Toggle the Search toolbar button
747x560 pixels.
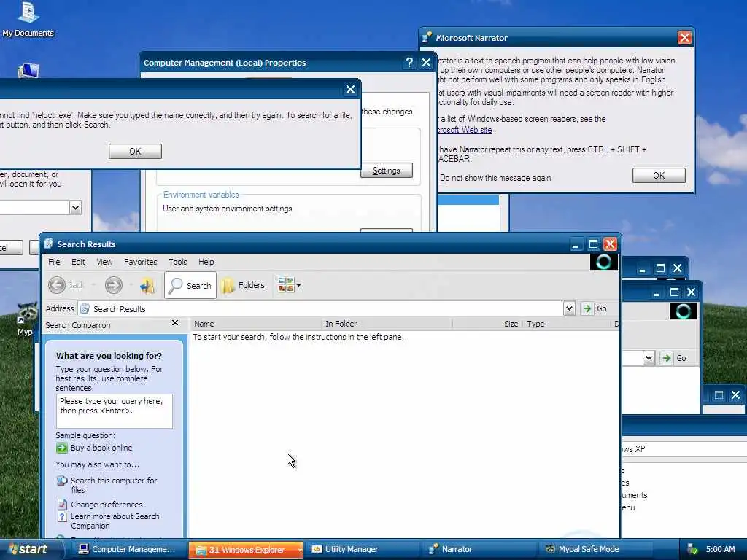click(190, 285)
